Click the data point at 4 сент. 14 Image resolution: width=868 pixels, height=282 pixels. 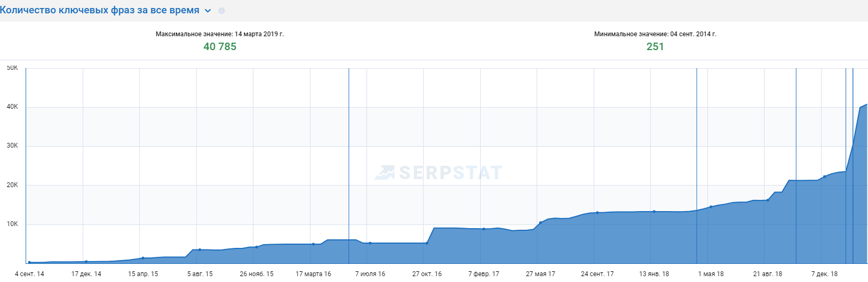click(x=29, y=262)
